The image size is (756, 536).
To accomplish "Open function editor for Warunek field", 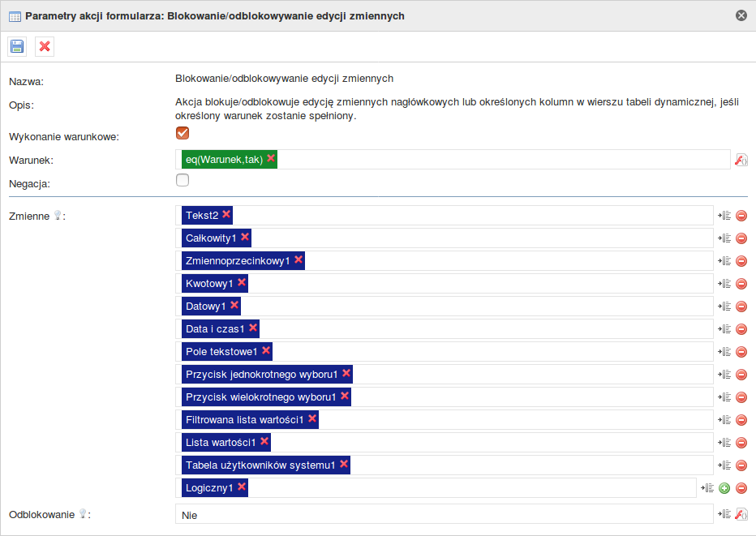I will (x=741, y=160).
